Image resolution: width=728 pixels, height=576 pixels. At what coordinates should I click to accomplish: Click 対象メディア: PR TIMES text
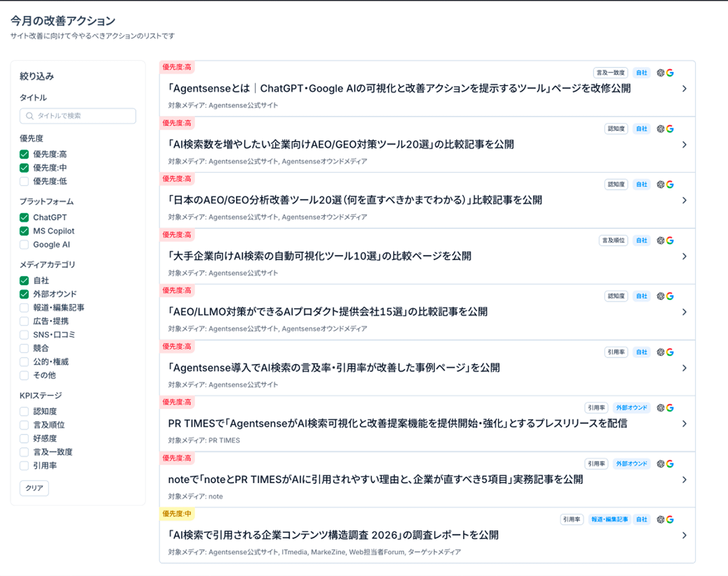tap(204, 440)
